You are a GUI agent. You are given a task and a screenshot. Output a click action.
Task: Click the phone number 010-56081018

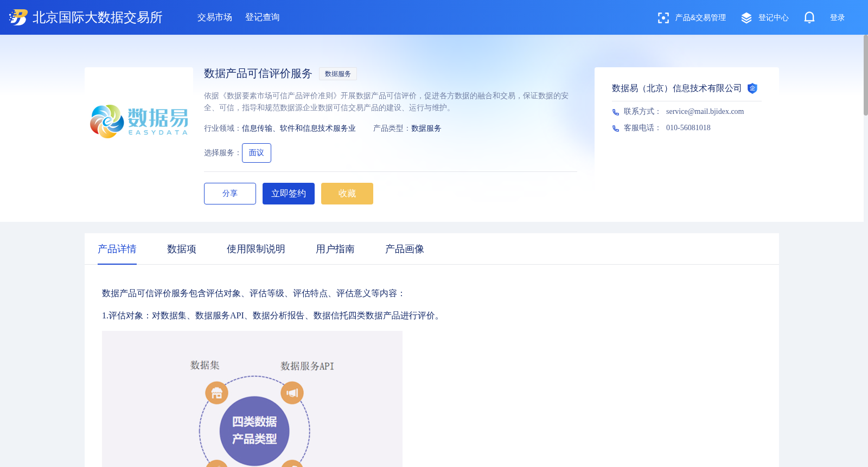pos(688,128)
